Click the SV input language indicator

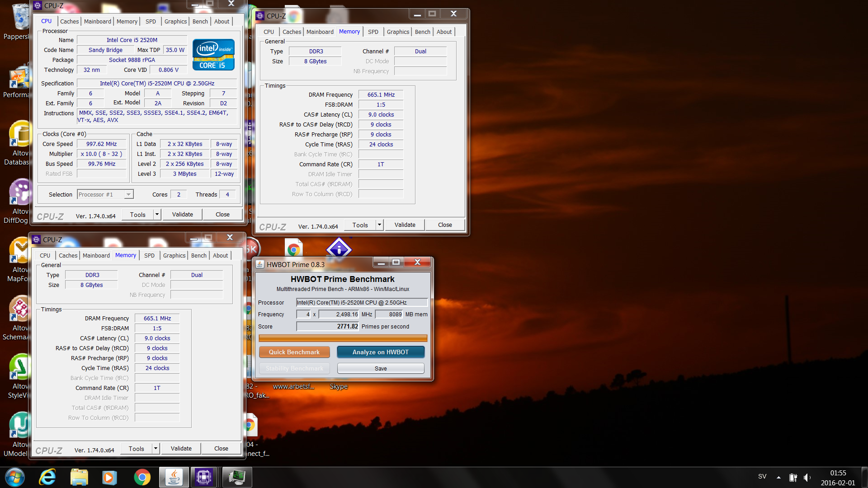[x=762, y=477]
